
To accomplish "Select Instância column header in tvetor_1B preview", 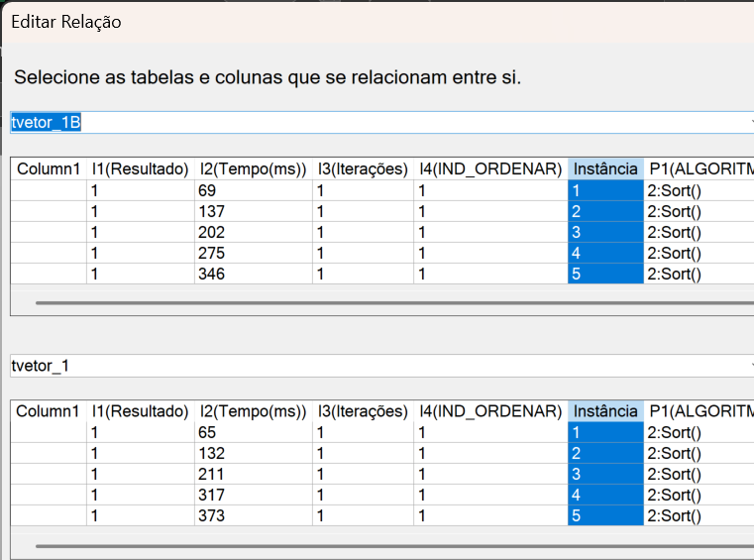I will 605,169.
